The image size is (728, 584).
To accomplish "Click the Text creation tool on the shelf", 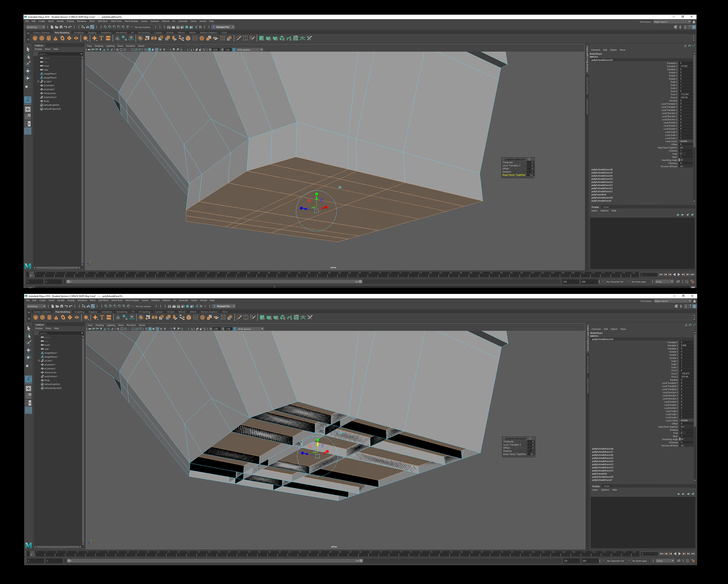I will (101, 38).
